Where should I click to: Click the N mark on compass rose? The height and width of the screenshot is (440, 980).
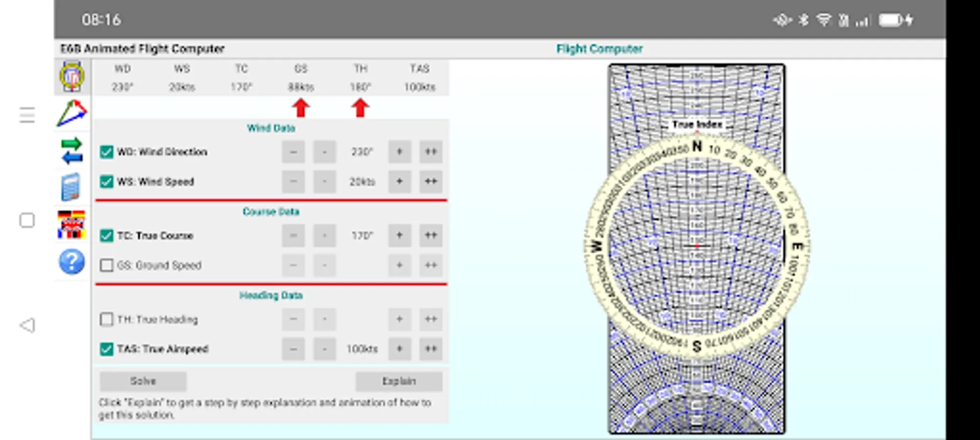tap(697, 146)
